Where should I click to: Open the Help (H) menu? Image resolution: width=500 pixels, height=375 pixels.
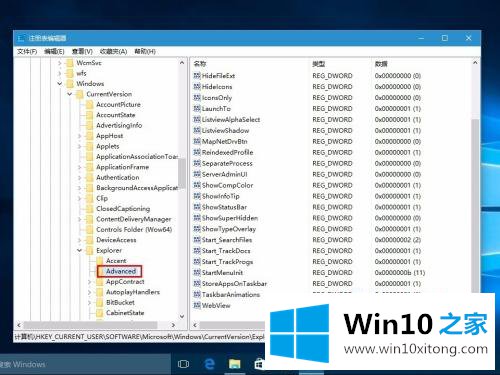145,51
